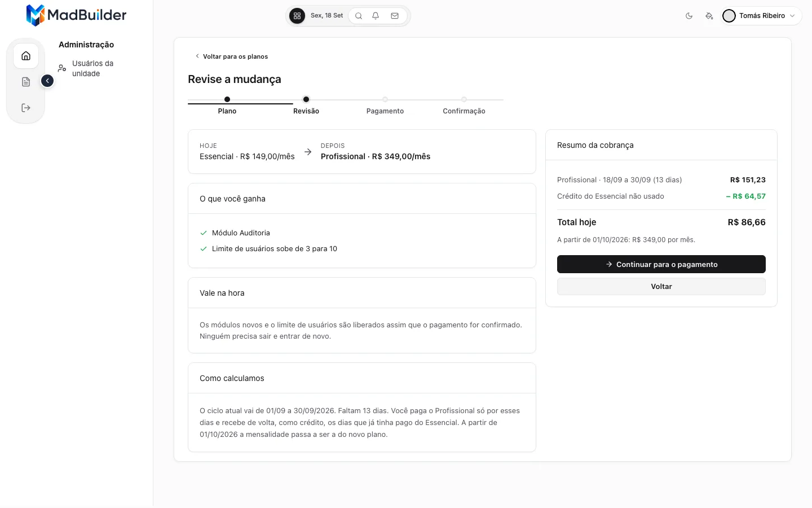The height and width of the screenshot is (508, 812).
Task: Collapse the sidebar with the chevron button
Action: (x=47, y=81)
